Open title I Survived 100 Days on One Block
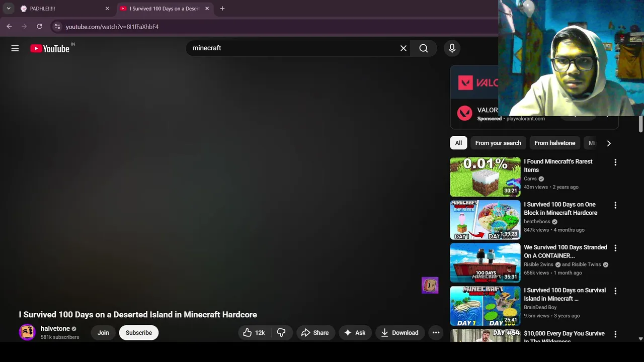 click(560, 209)
